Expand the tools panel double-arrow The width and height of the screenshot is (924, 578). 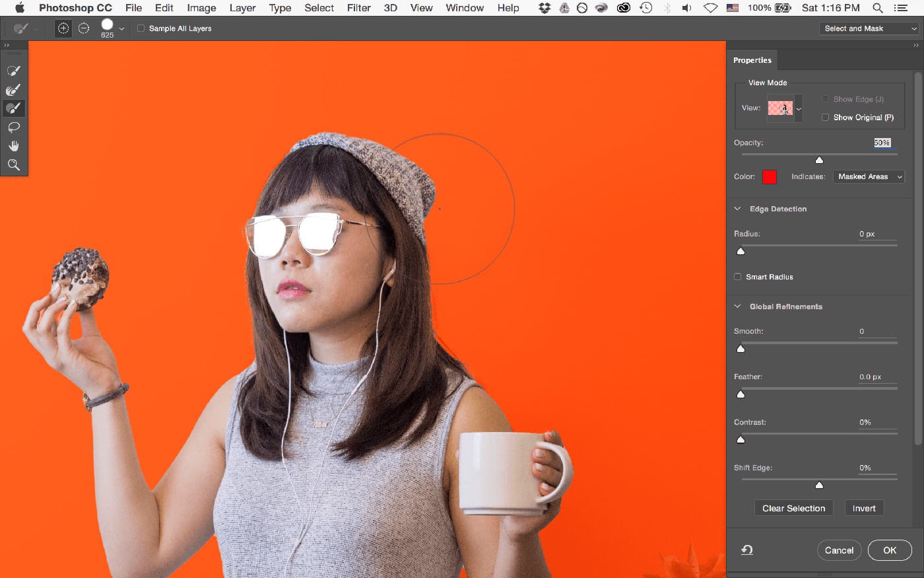[7, 46]
